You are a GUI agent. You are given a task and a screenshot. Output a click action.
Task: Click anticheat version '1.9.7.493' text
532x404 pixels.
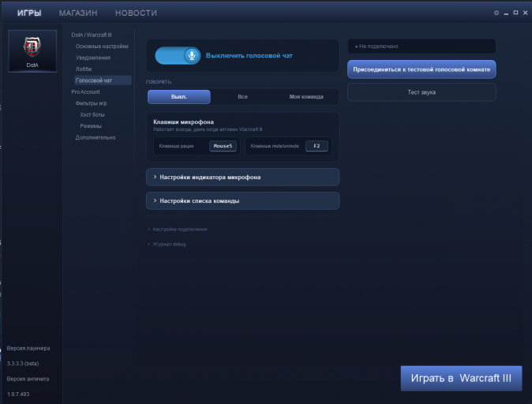18,395
